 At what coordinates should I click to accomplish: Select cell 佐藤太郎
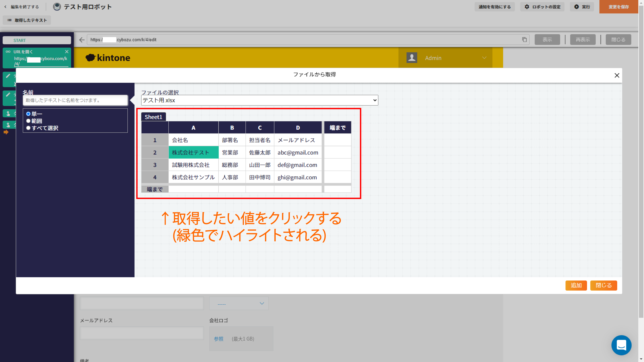click(260, 152)
